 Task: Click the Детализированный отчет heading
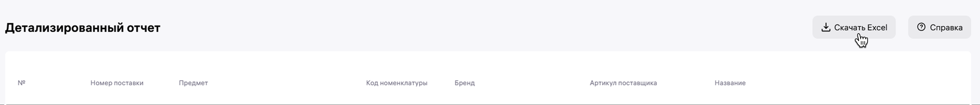pyautogui.click(x=82, y=28)
